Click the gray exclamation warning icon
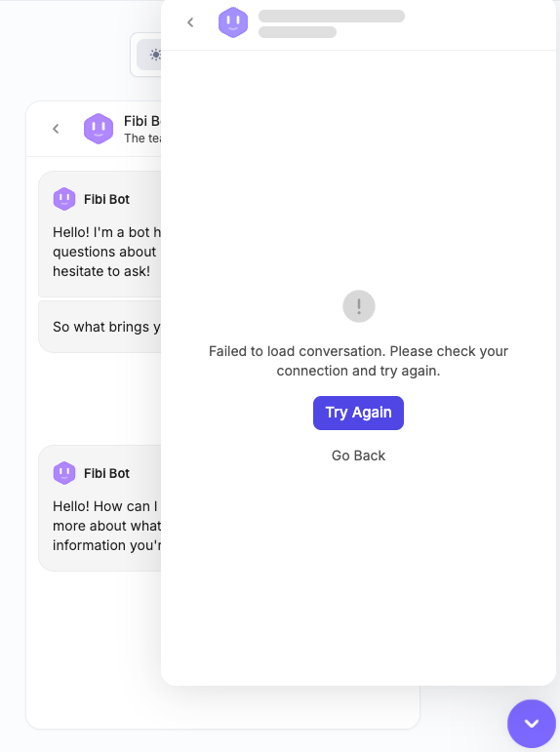 tap(359, 306)
